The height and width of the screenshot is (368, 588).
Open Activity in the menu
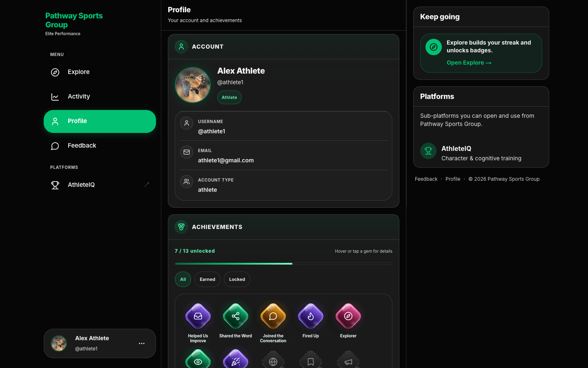tap(100, 97)
